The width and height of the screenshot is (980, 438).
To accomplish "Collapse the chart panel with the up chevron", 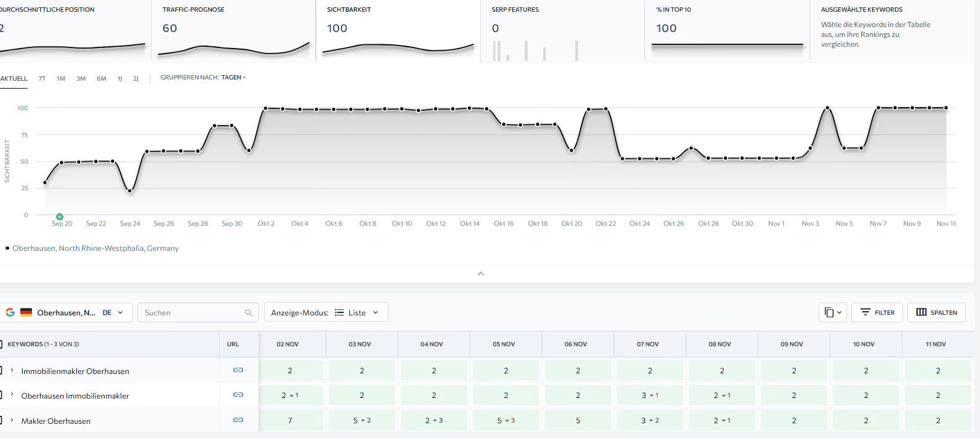I will click(x=481, y=274).
